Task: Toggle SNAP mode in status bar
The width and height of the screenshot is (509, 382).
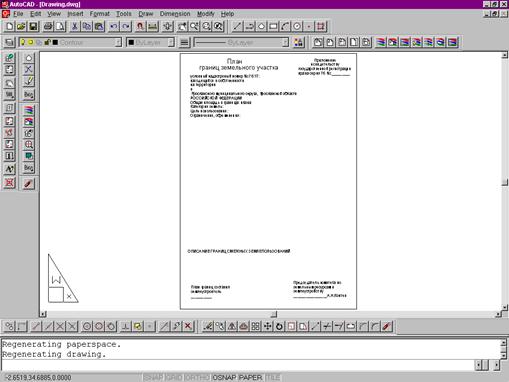Action: 153,377
